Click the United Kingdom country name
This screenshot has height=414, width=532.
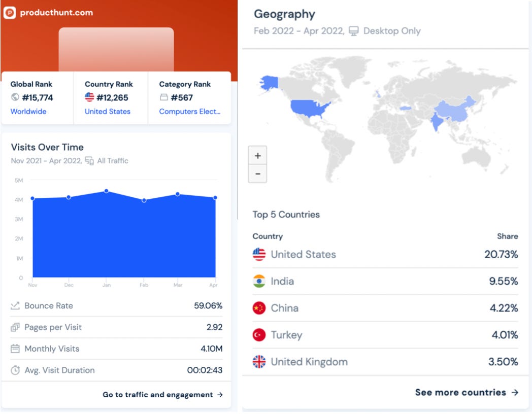309,362
